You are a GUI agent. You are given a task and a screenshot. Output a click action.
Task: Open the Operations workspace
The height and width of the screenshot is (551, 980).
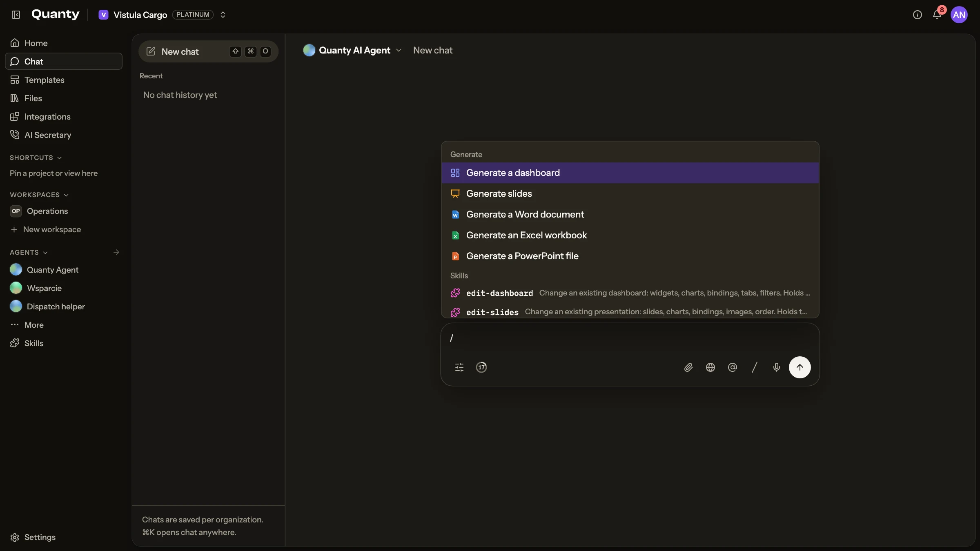click(64, 211)
